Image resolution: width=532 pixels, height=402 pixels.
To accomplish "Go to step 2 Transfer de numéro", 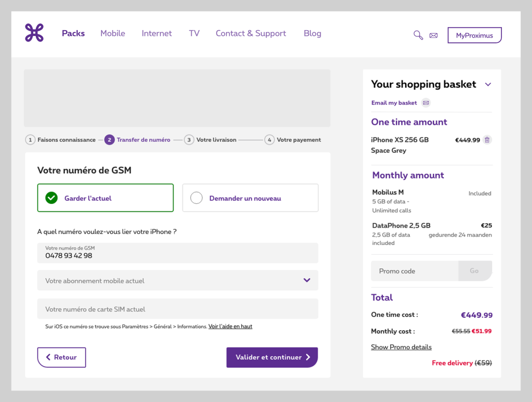I will (137, 139).
